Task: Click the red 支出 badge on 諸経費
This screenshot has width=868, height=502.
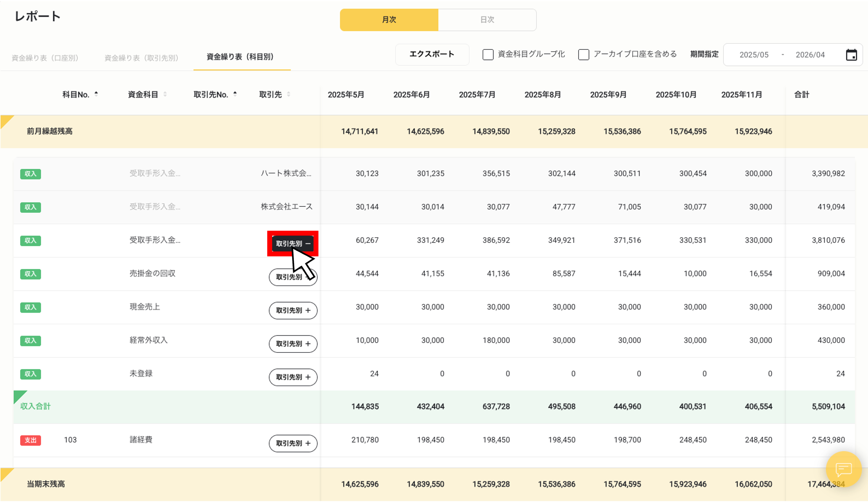Action: tap(31, 440)
